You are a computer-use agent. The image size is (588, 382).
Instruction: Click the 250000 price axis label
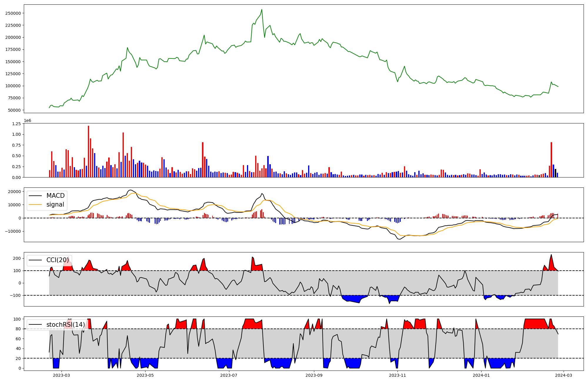pyautogui.click(x=13, y=13)
